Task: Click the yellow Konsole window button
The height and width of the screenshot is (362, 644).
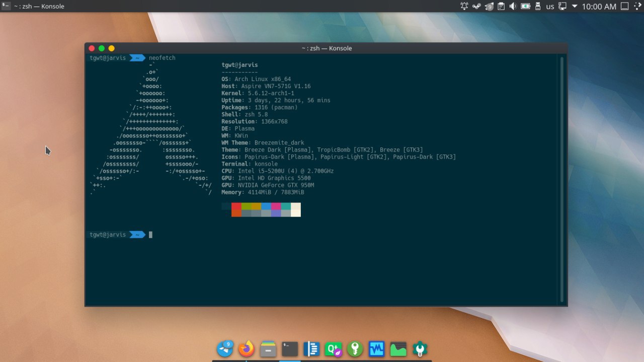Action: click(x=112, y=48)
